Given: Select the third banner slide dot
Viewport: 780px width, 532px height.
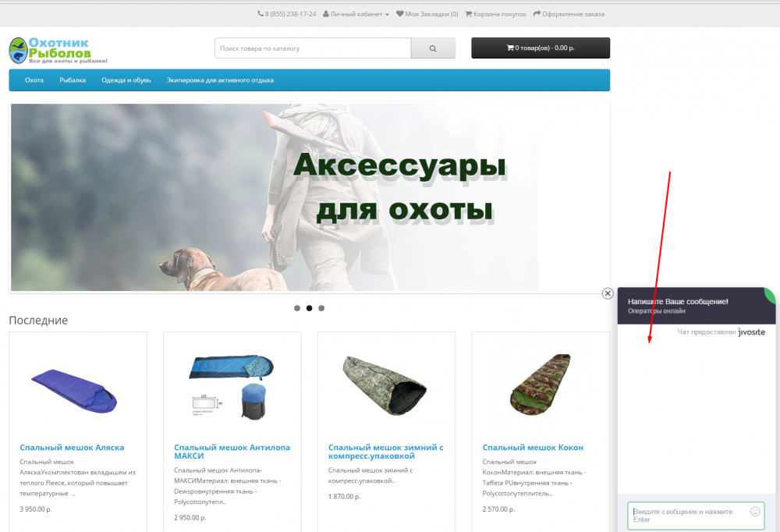Looking at the screenshot, I should tap(321, 308).
